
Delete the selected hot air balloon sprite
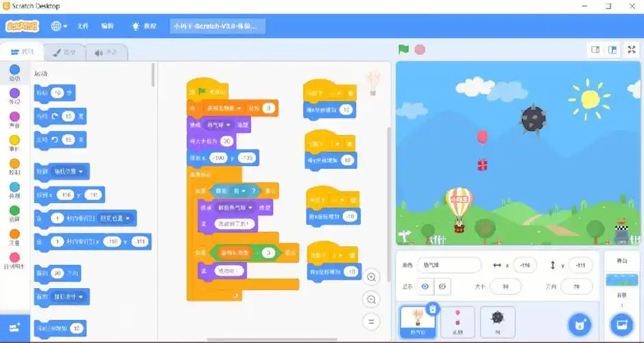pos(432,309)
